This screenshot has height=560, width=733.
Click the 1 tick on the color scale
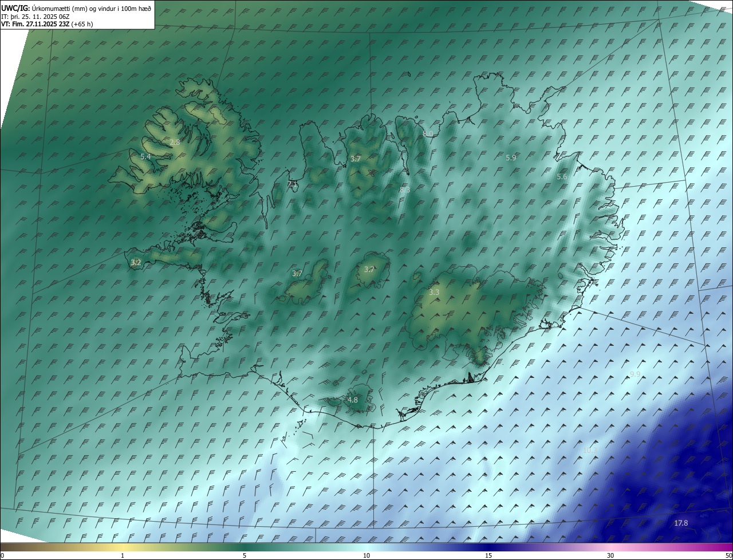point(123,555)
